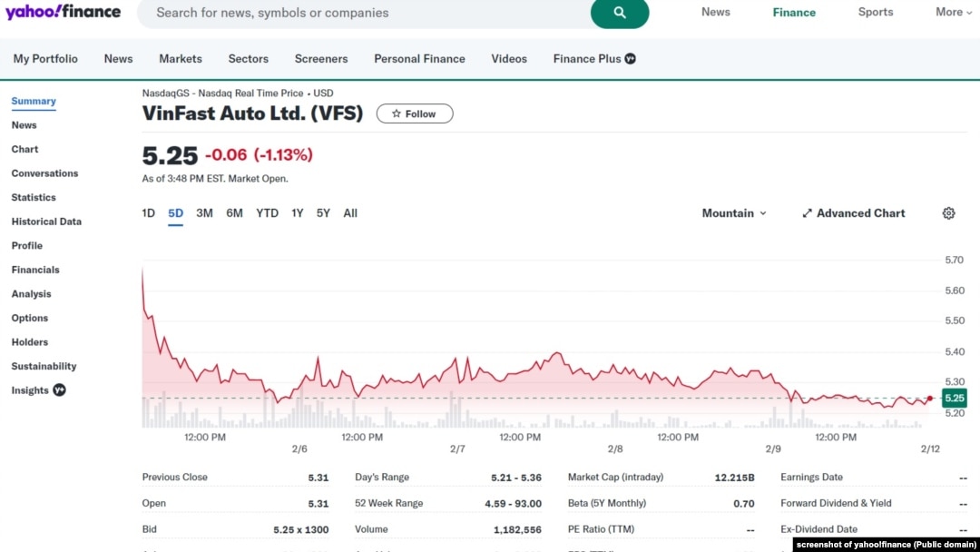Click the Beta value 0.70
Viewport: 980px width, 552px height.
tap(744, 503)
